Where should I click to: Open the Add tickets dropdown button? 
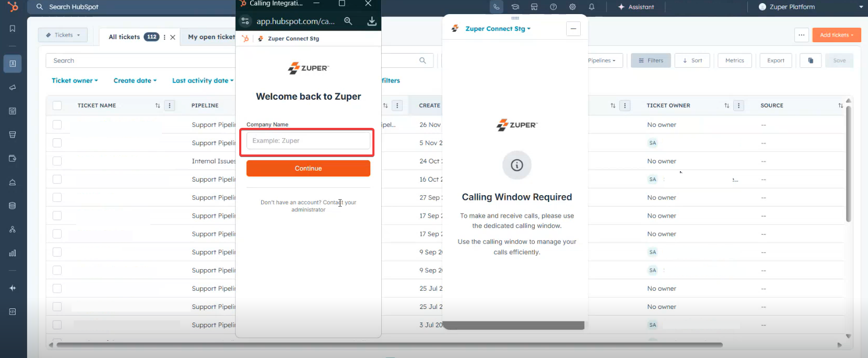(837, 35)
